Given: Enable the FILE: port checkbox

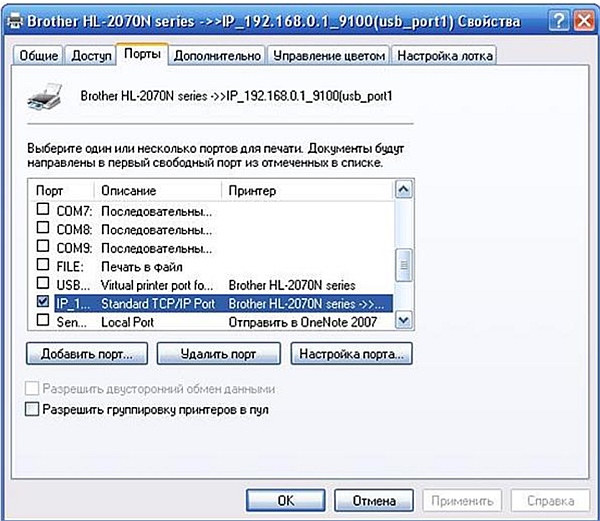Looking at the screenshot, I should pos(43,265).
